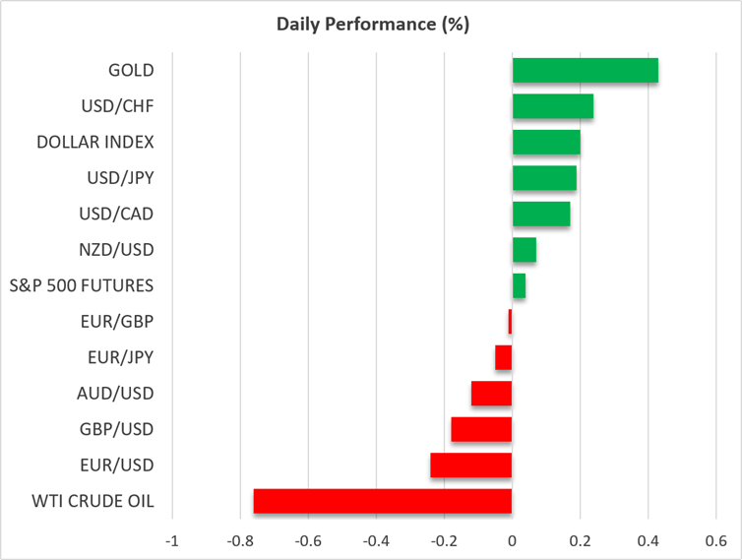Select the red EUR/JPY bar
The width and height of the screenshot is (742, 560).
(x=504, y=357)
